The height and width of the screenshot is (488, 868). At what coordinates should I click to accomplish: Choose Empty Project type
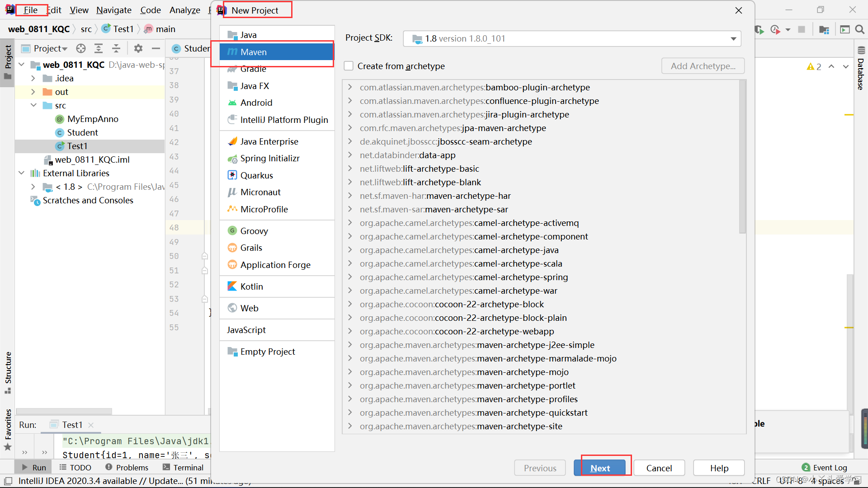[277, 352]
